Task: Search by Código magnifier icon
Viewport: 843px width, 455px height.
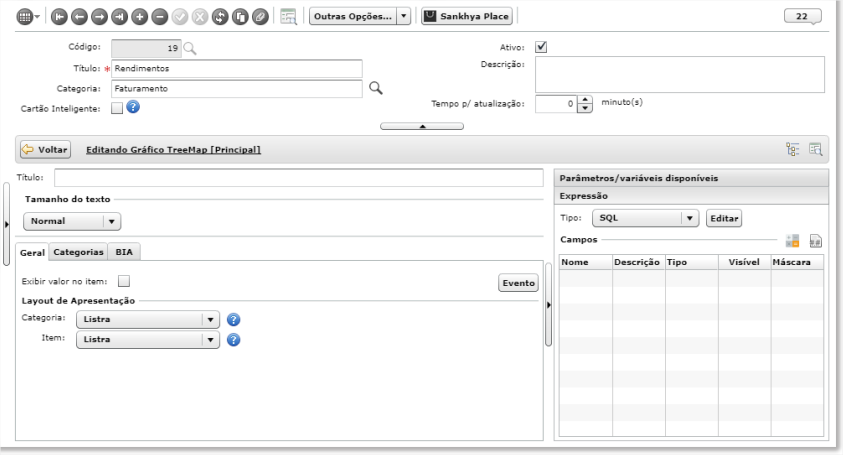Action: coord(190,48)
